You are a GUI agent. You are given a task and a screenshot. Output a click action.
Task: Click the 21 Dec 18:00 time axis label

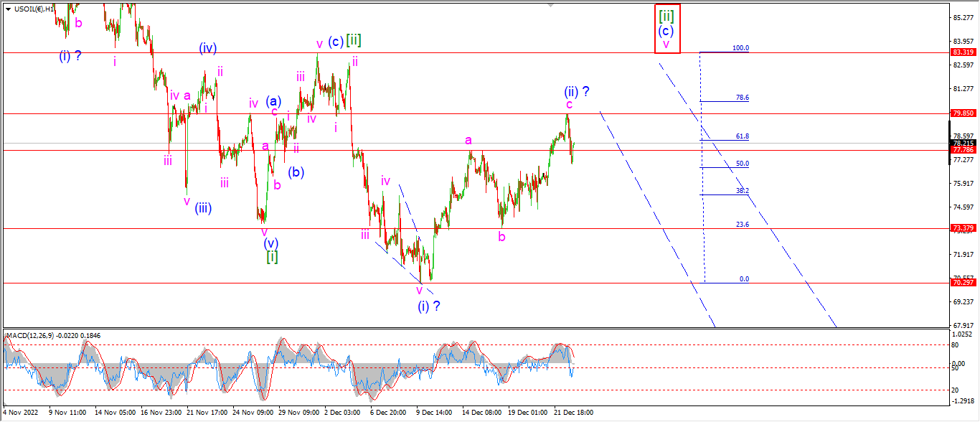[574, 413]
